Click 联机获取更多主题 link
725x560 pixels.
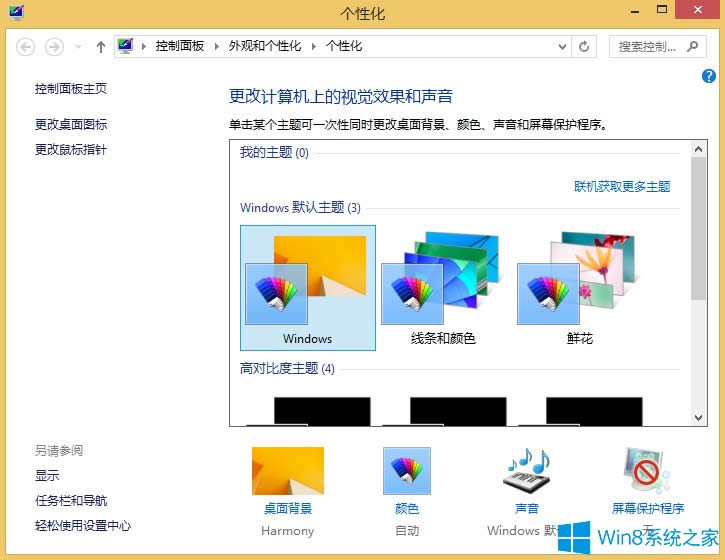(x=622, y=186)
